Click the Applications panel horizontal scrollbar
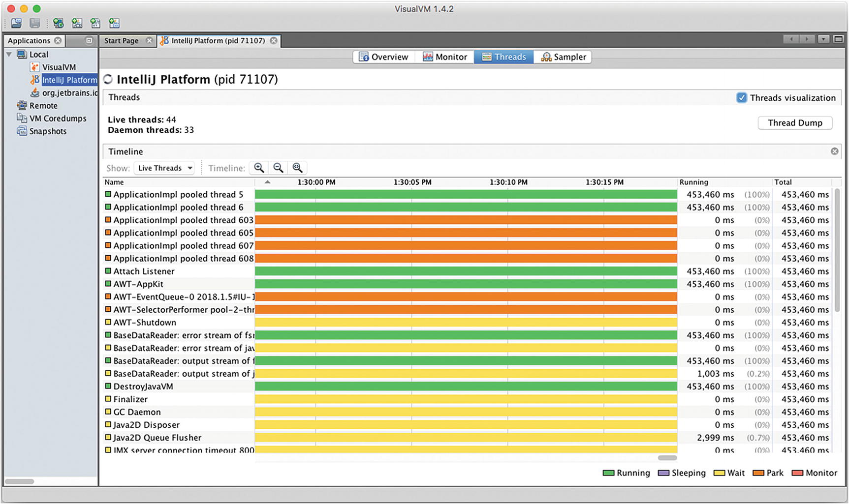 click(x=19, y=481)
